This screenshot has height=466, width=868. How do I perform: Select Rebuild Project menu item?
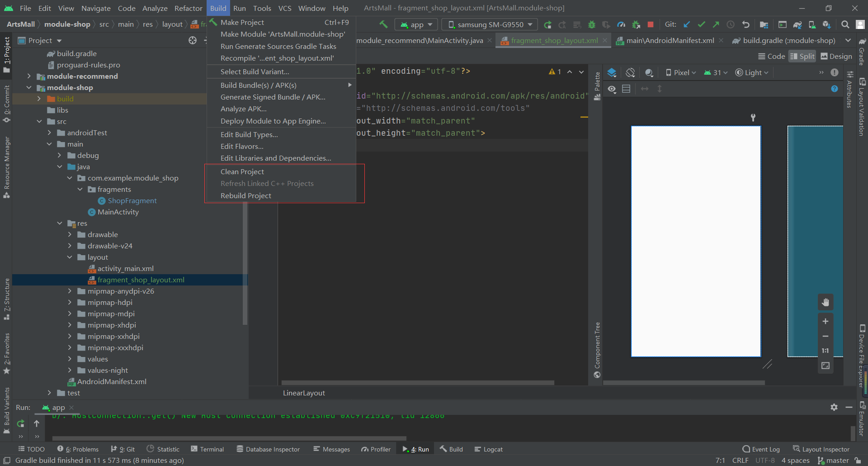point(280,195)
